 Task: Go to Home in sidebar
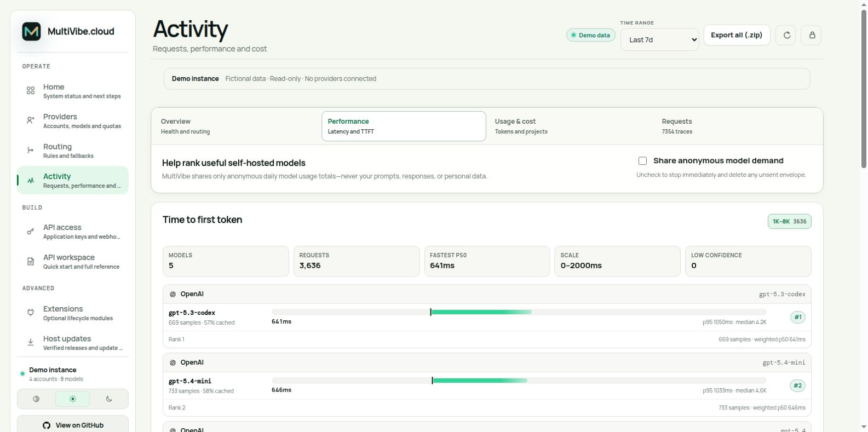(73, 91)
